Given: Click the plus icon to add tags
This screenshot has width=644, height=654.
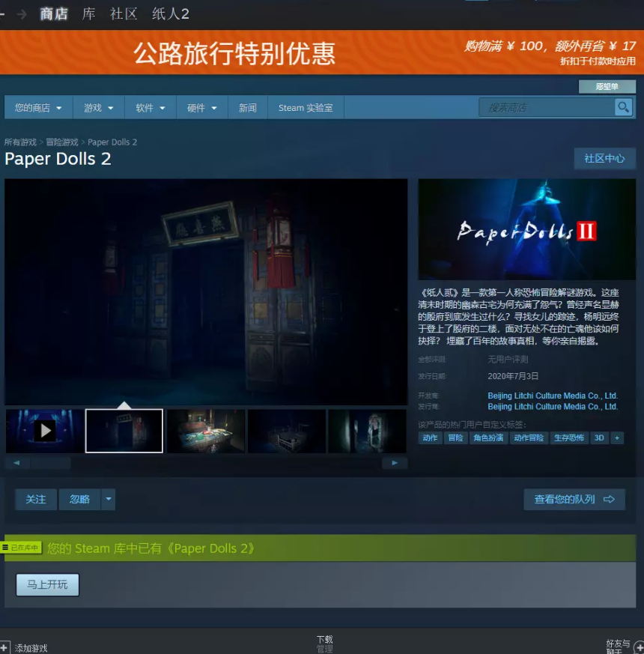Looking at the screenshot, I should click(x=617, y=438).
